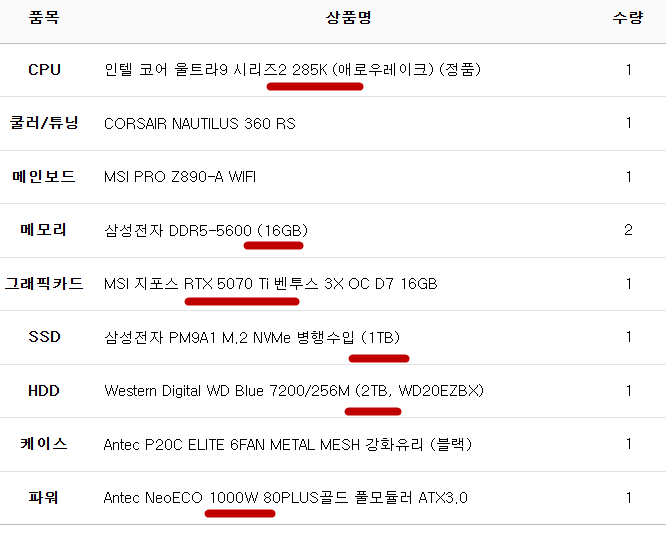The image size is (666, 538).
Task: Click the 수량 column header
Action: [628, 18]
